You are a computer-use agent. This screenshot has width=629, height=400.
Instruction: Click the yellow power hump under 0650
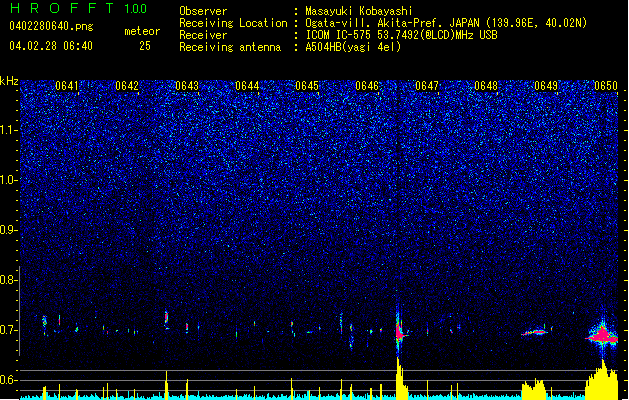point(601,381)
